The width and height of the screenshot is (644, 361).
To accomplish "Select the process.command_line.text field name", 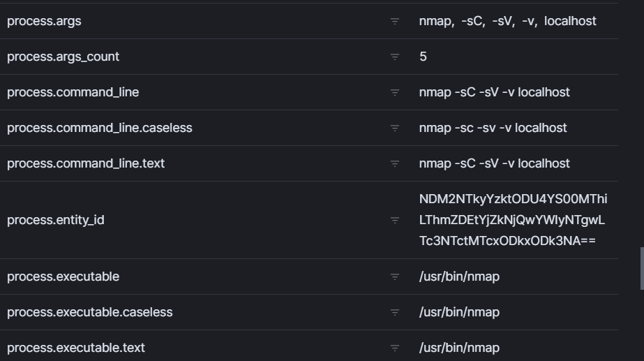I will (86, 163).
